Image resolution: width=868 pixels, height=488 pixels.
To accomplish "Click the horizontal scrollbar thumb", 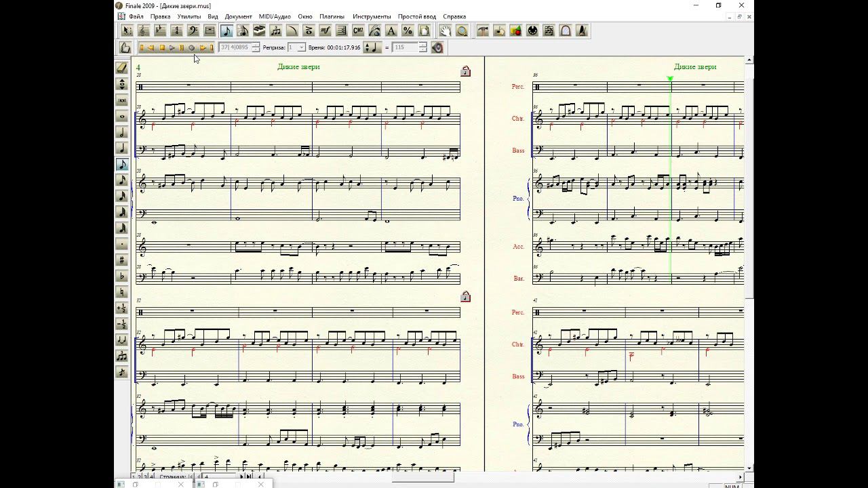I will pos(423,476).
